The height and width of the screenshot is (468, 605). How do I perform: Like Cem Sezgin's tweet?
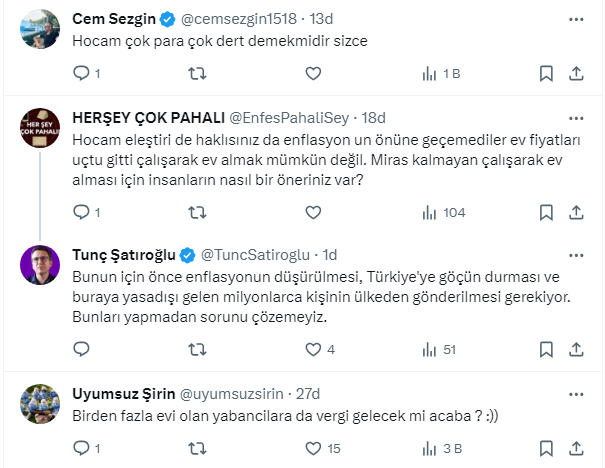pyautogui.click(x=313, y=73)
